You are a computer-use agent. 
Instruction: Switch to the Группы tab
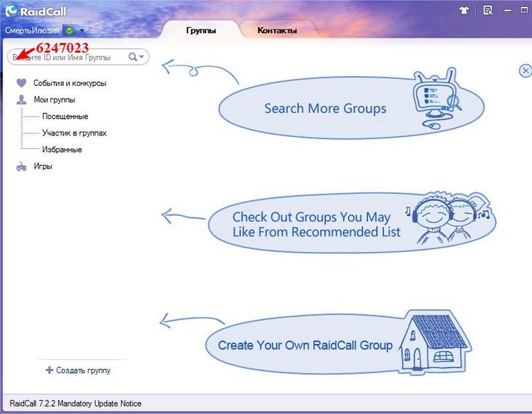click(201, 30)
